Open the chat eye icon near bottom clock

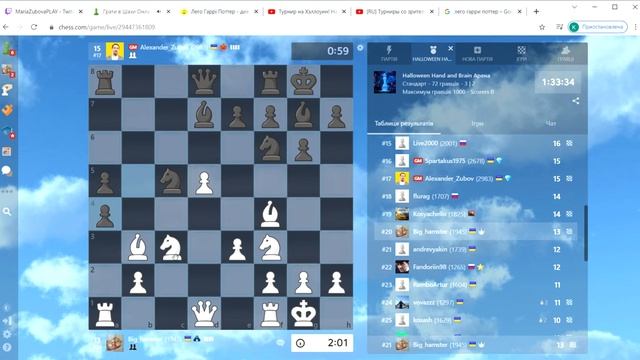pos(280,343)
